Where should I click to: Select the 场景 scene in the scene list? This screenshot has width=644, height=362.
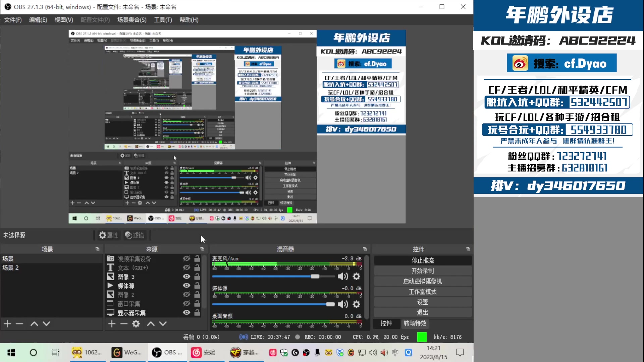click(51, 258)
